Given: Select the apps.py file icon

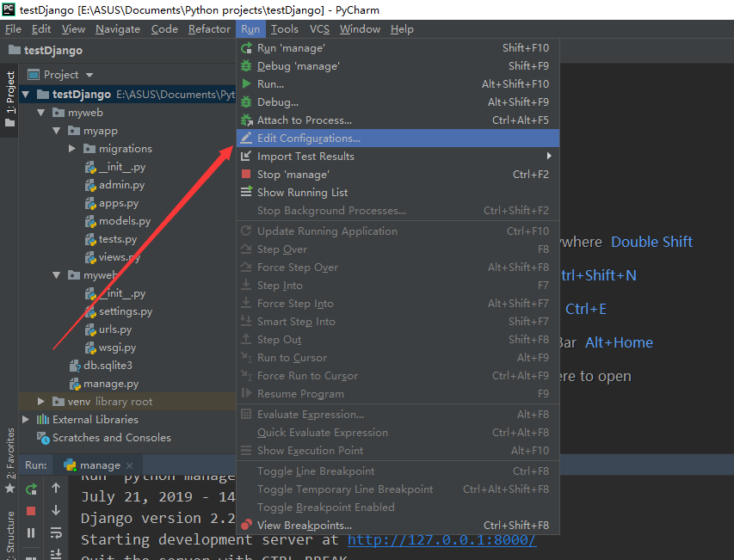Looking at the screenshot, I should [90, 204].
